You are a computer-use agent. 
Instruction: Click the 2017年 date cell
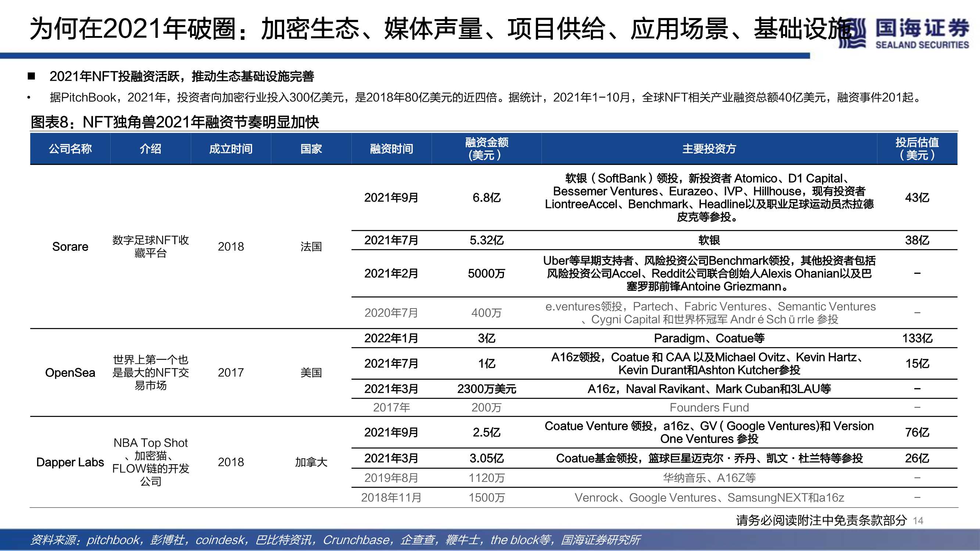pos(391,408)
